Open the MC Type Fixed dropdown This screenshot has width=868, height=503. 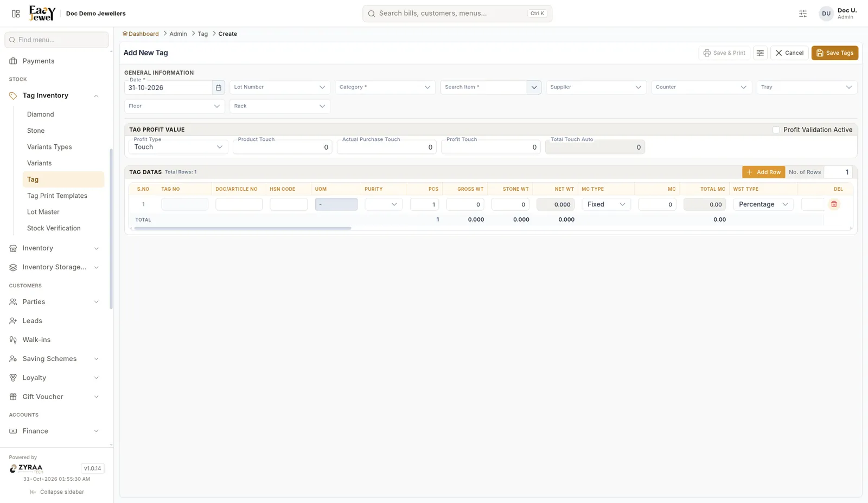(606, 204)
